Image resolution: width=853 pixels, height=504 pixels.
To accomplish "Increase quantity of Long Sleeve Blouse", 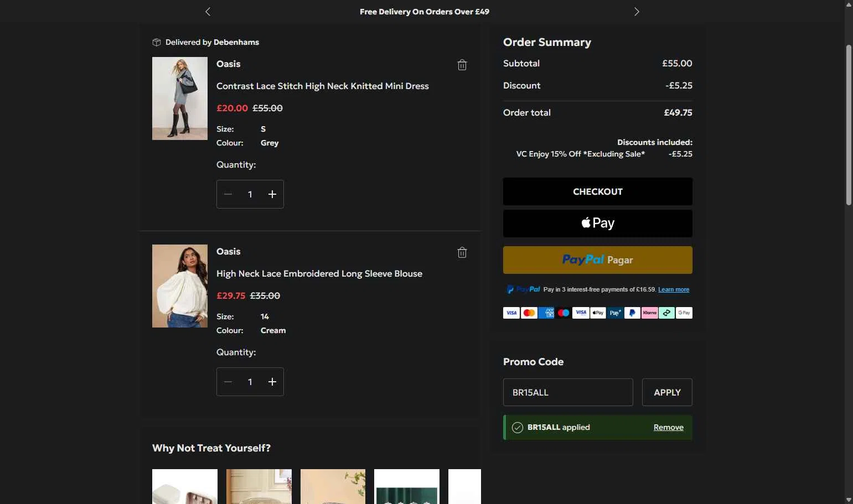I will [x=272, y=382].
